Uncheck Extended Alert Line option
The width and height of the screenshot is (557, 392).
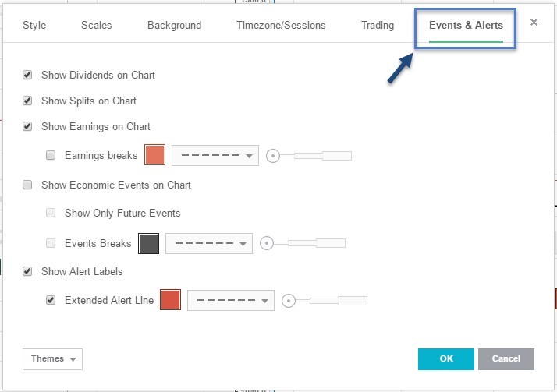51,300
